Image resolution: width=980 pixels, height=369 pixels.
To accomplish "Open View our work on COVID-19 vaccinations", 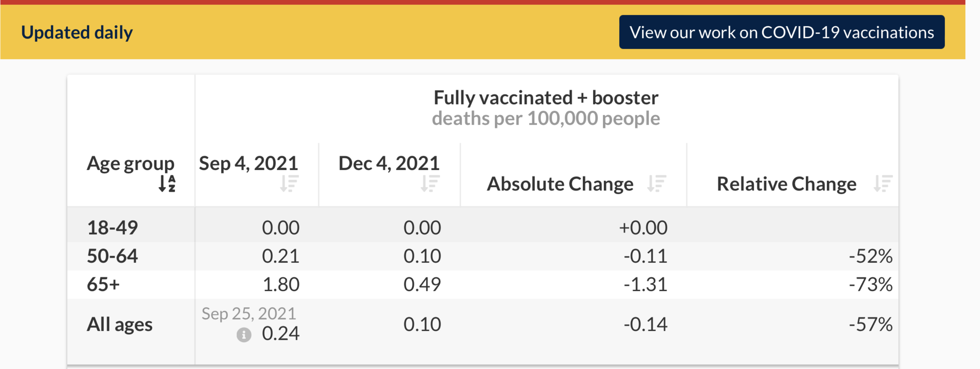I will (x=782, y=32).
